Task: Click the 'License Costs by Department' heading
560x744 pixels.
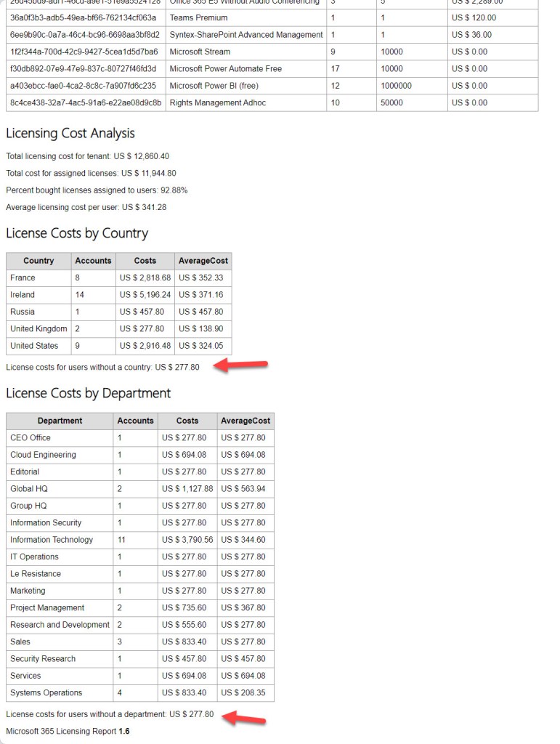Action: click(88, 393)
